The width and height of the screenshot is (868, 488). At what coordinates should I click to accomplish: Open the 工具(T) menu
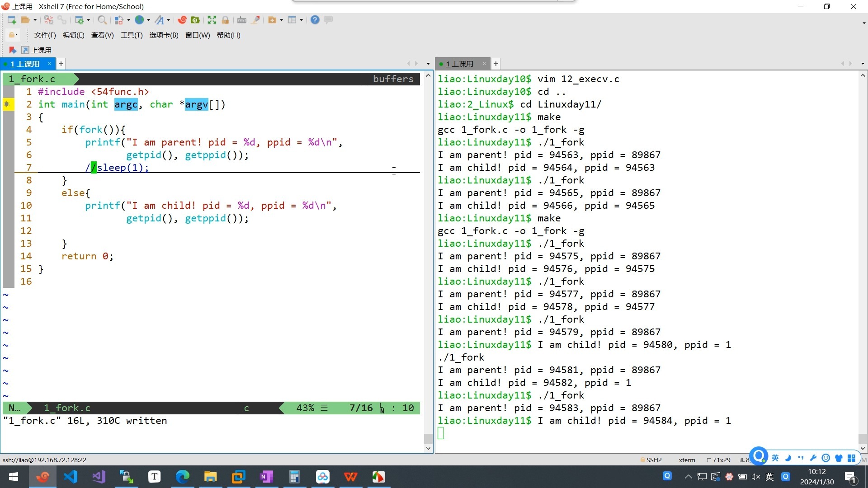(x=132, y=35)
